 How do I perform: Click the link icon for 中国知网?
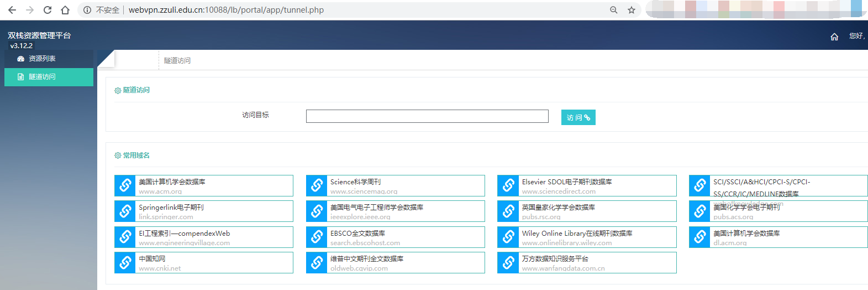point(125,262)
